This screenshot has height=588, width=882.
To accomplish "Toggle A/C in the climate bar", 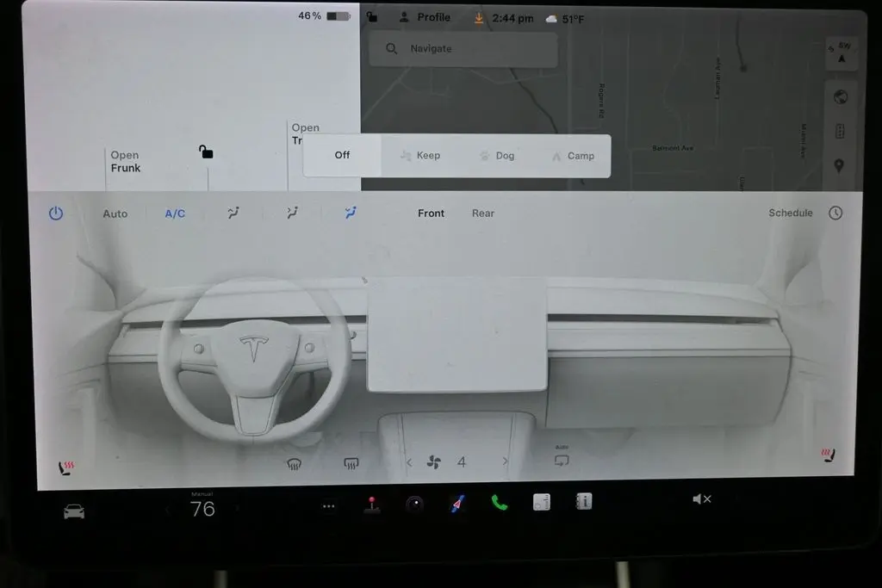I will click(175, 214).
